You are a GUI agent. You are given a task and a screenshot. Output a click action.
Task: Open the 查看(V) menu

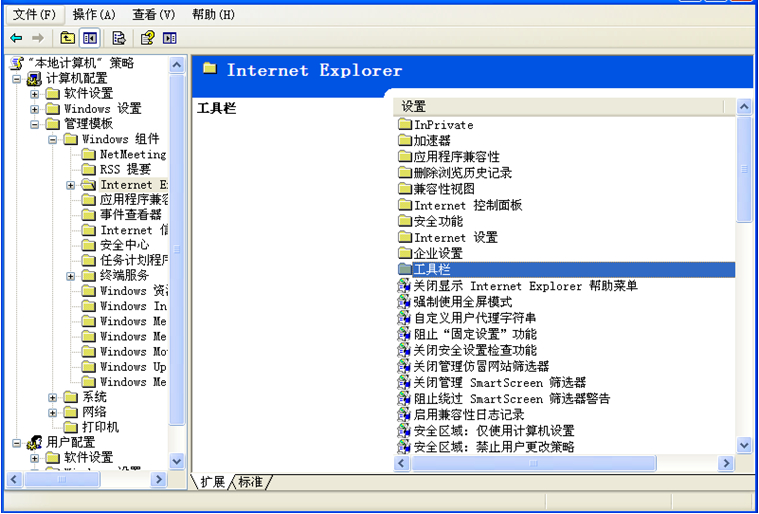coord(153,15)
